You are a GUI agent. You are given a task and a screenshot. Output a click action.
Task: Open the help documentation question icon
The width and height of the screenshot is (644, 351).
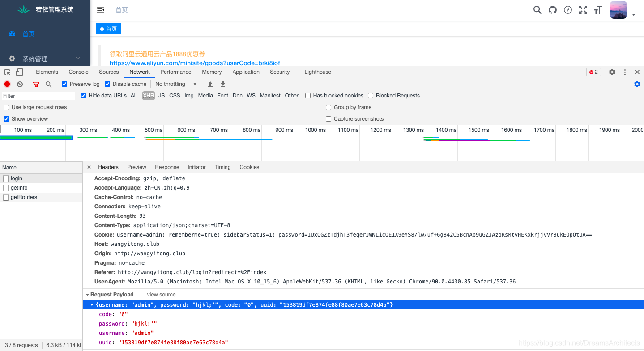pyautogui.click(x=568, y=10)
